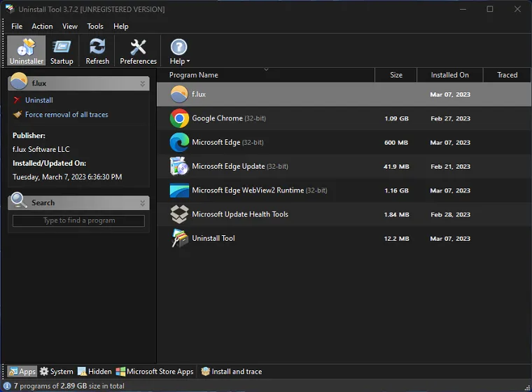Click the Google Chrome icon
This screenshot has height=392, width=532.
(179, 118)
